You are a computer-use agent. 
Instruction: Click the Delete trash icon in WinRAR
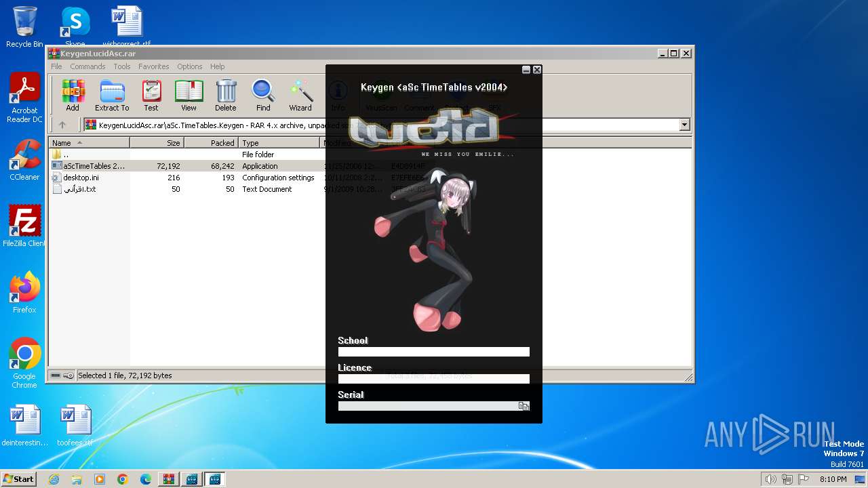tap(226, 96)
